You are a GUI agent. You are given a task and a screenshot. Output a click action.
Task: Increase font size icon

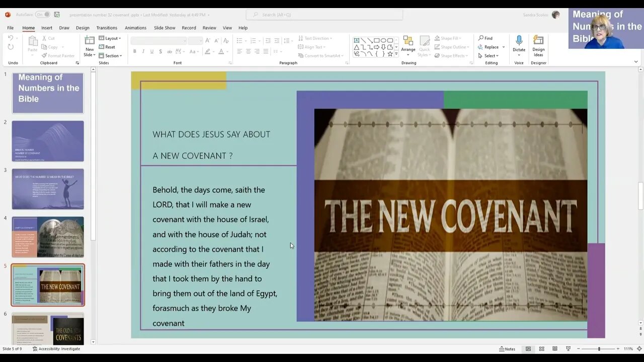208,40
